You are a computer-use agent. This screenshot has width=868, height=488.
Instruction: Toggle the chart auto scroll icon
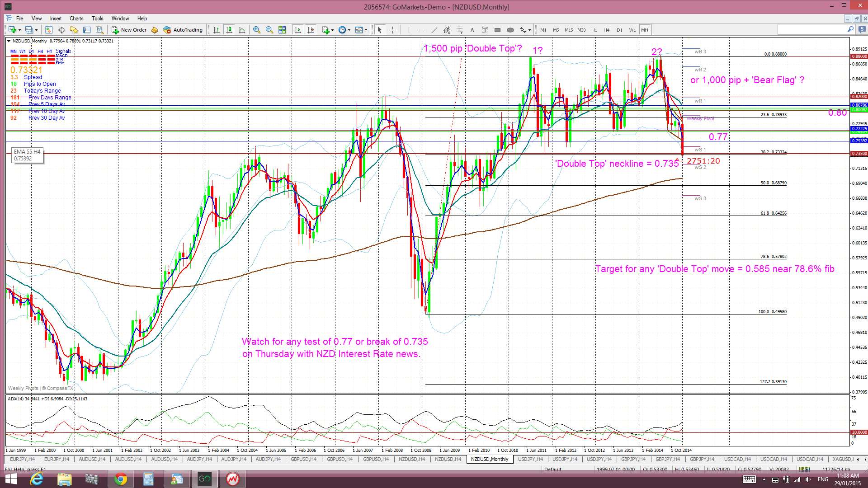click(298, 30)
